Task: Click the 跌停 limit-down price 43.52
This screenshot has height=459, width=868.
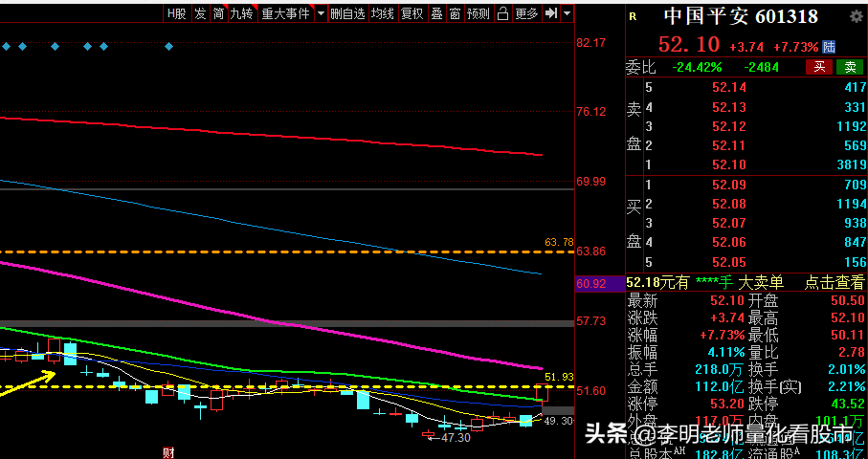Action: point(848,404)
